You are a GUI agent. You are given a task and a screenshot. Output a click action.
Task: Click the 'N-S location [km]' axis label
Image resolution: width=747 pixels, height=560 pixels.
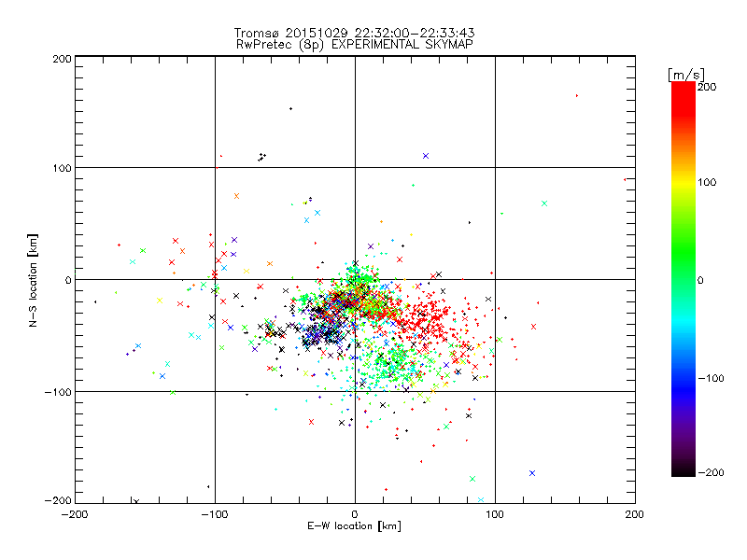[x=33, y=281]
